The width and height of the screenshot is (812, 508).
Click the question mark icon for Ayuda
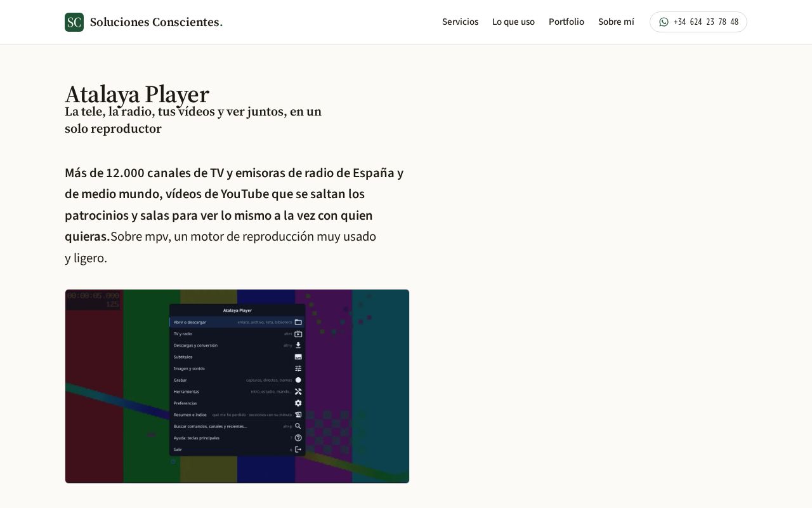(298, 438)
